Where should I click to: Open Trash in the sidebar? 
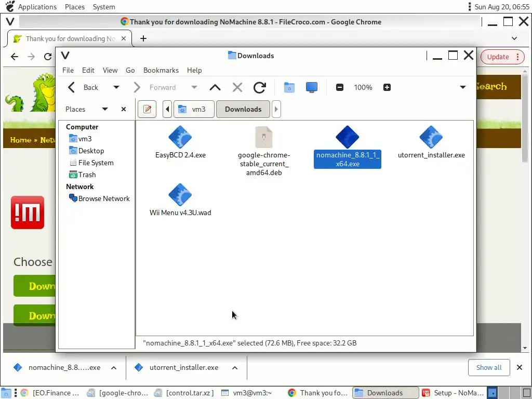click(83, 175)
